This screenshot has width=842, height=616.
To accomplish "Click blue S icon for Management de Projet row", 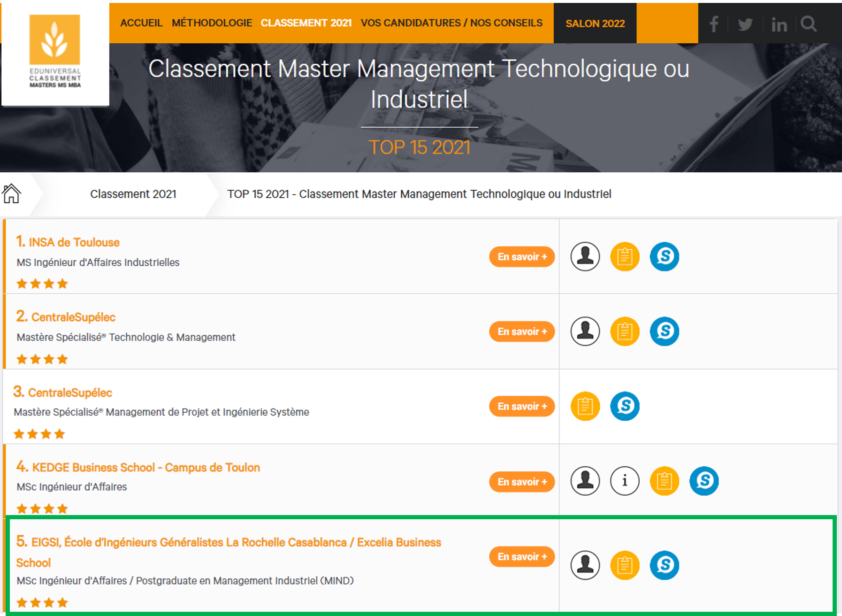I will click(625, 406).
